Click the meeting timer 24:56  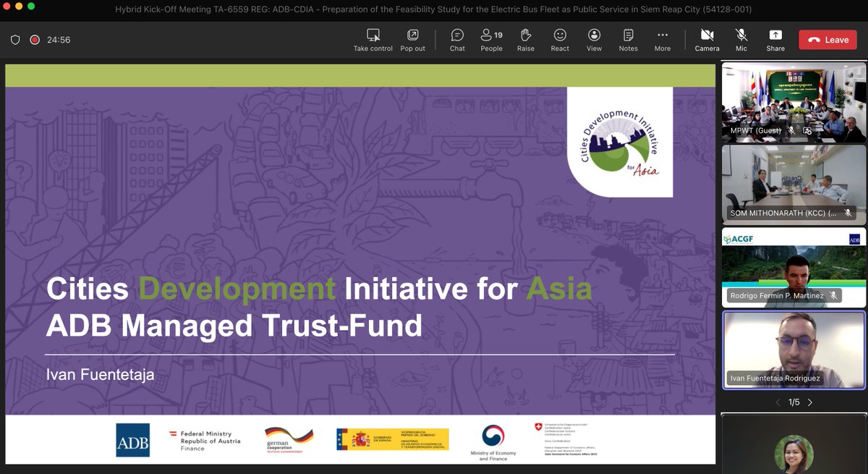point(59,40)
